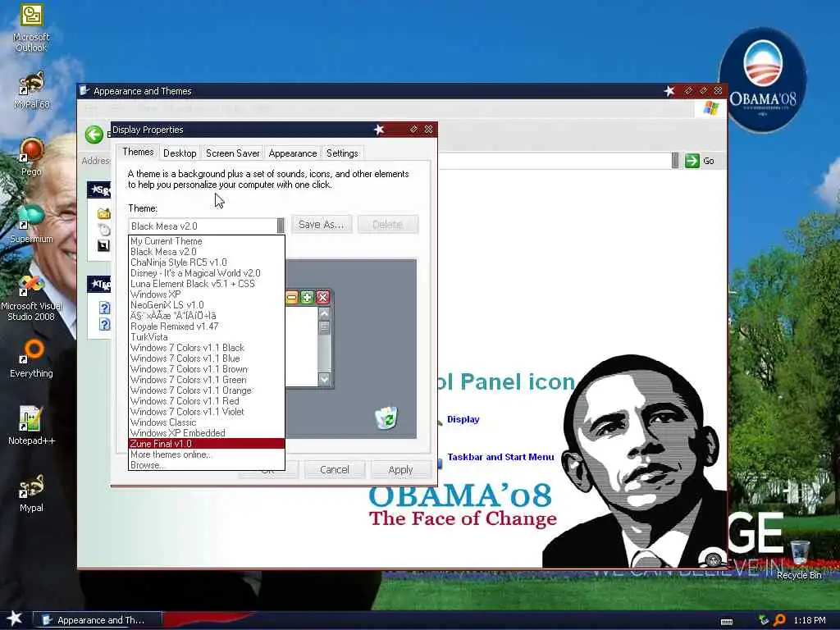Select the Browse... entry in theme list

[206, 466]
